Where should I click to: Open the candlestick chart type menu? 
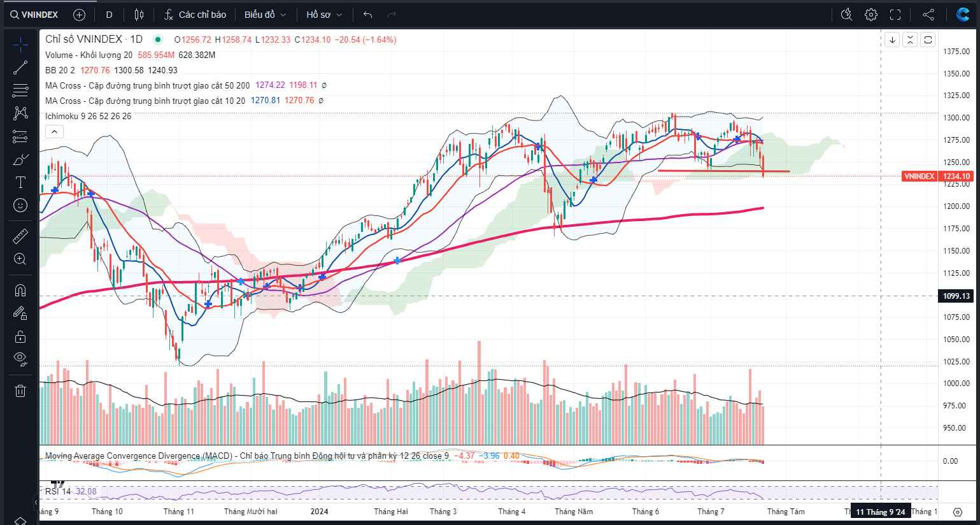point(139,14)
